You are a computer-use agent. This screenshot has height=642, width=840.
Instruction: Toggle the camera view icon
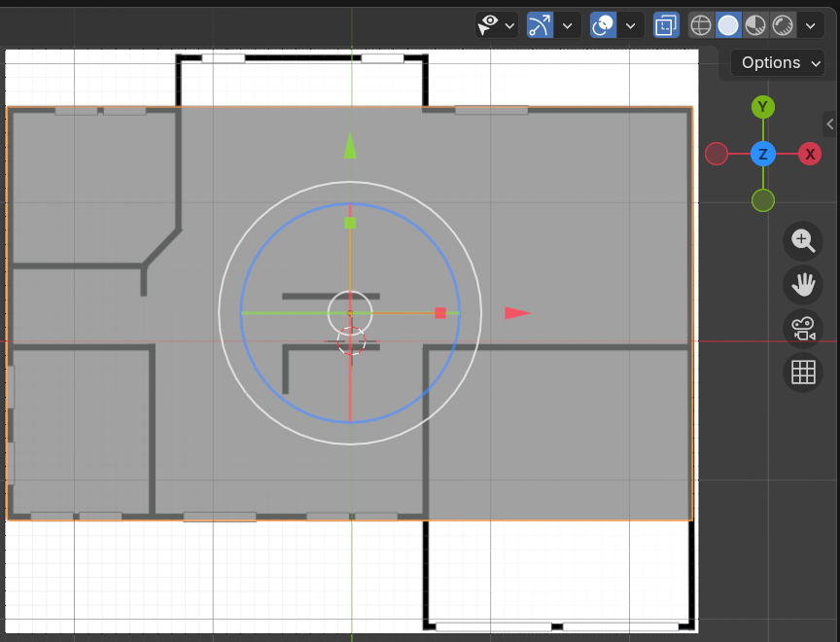click(803, 329)
